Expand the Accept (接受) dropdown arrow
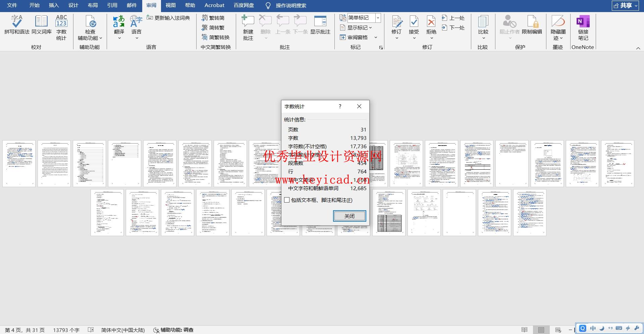644x334 pixels. pyautogui.click(x=414, y=38)
